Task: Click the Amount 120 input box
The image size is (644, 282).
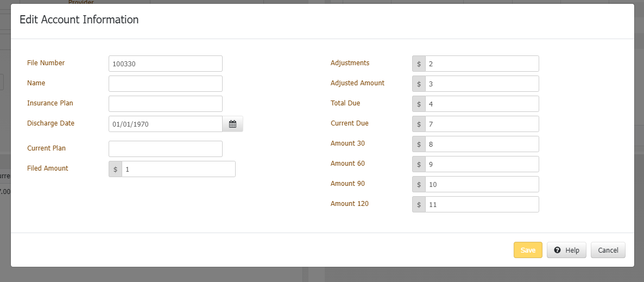Action: click(482, 204)
